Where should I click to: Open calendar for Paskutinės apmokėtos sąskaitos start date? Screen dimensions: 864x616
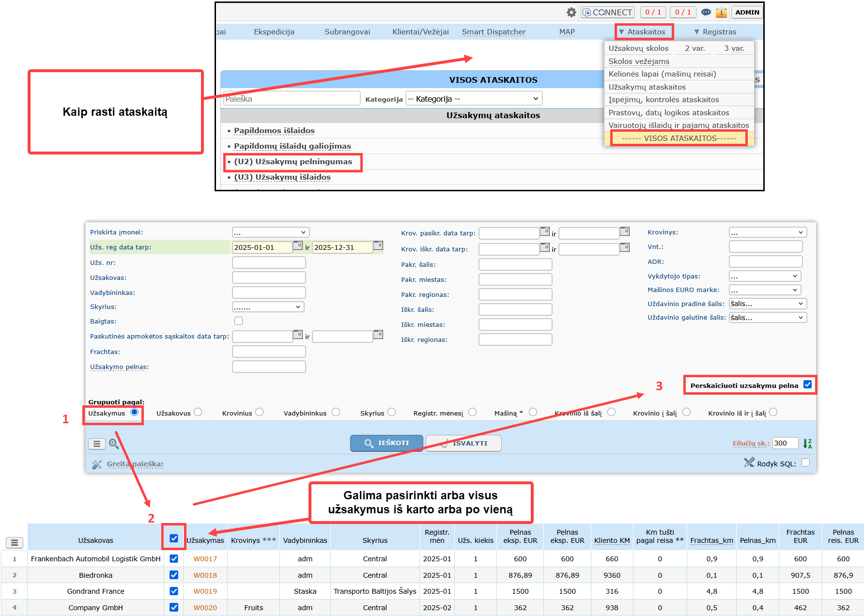click(x=298, y=335)
